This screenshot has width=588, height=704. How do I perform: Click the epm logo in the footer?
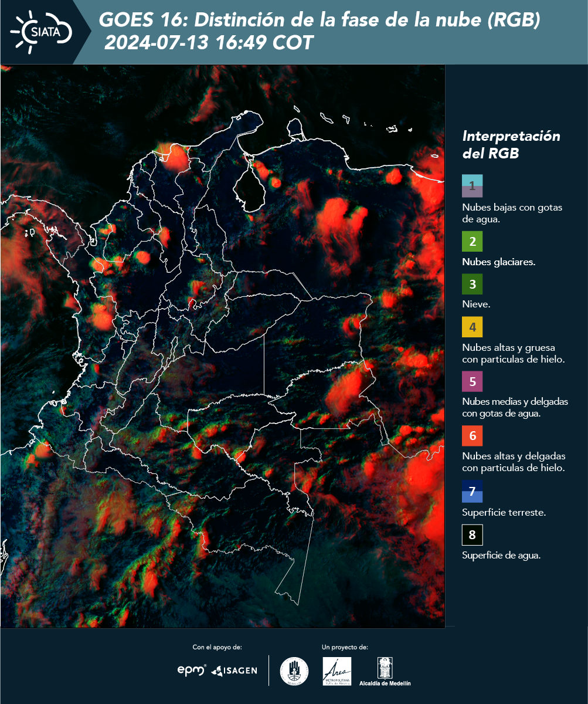[192, 670]
